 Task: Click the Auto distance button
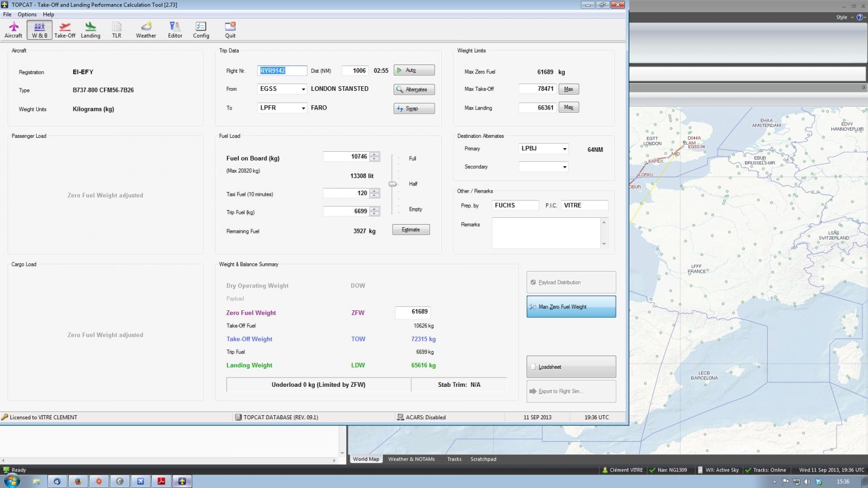pyautogui.click(x=414, y=70)
